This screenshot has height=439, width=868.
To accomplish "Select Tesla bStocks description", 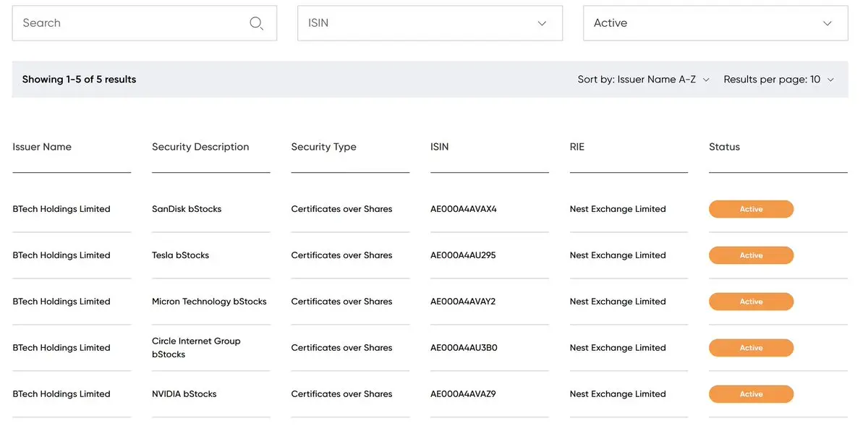I will (x=180, y=255).
